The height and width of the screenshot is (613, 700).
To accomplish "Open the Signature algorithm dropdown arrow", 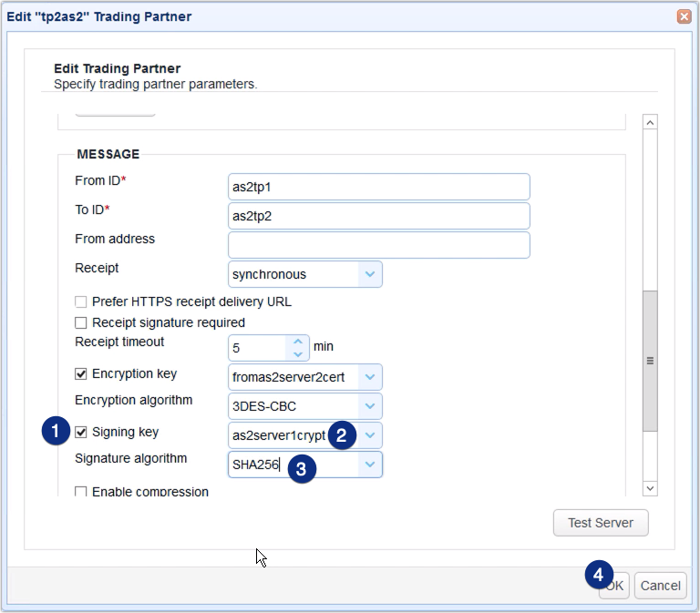I will pyautogui.click(x=370, y=465).
